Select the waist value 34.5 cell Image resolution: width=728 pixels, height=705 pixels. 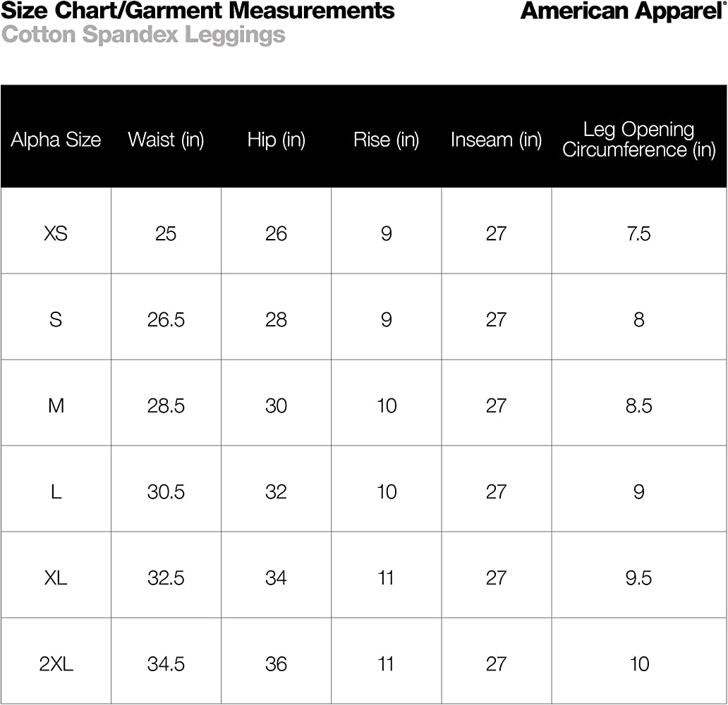coord(166,663)
